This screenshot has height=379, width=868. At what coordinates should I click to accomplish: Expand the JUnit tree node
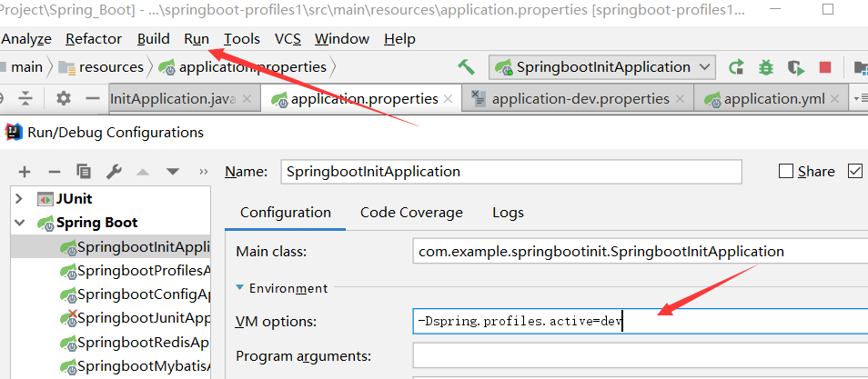tap(19, 199)
